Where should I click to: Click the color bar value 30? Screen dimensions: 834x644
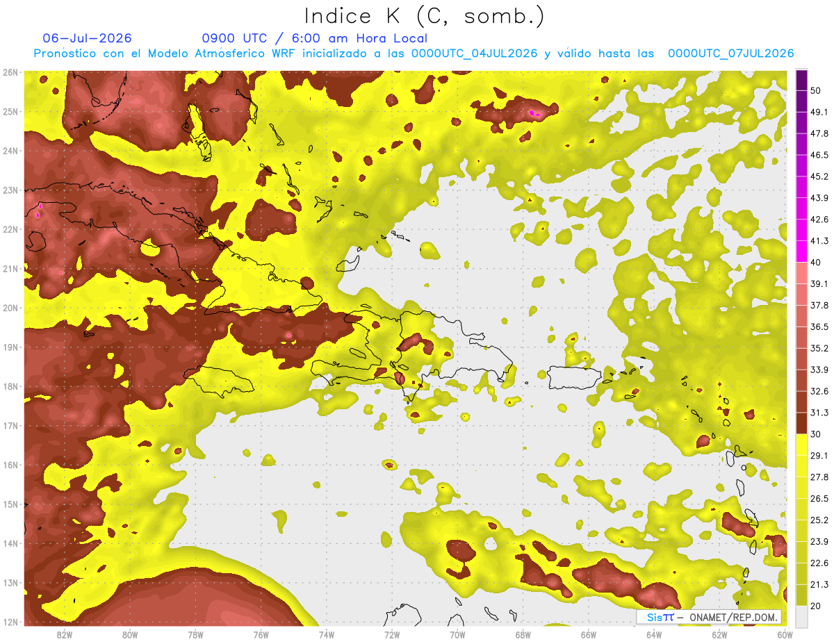pyautogui.click(x=817, y=434)
